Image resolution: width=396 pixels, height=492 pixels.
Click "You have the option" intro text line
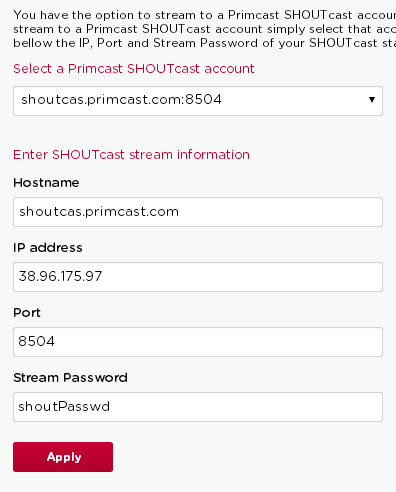[x=205, y=15]
